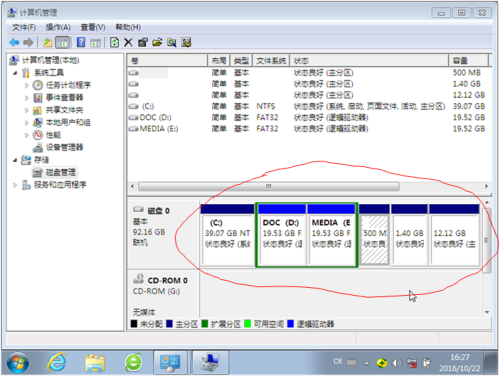
Task: Click the volume list scroll right arrow
Action: coord(486,186)
